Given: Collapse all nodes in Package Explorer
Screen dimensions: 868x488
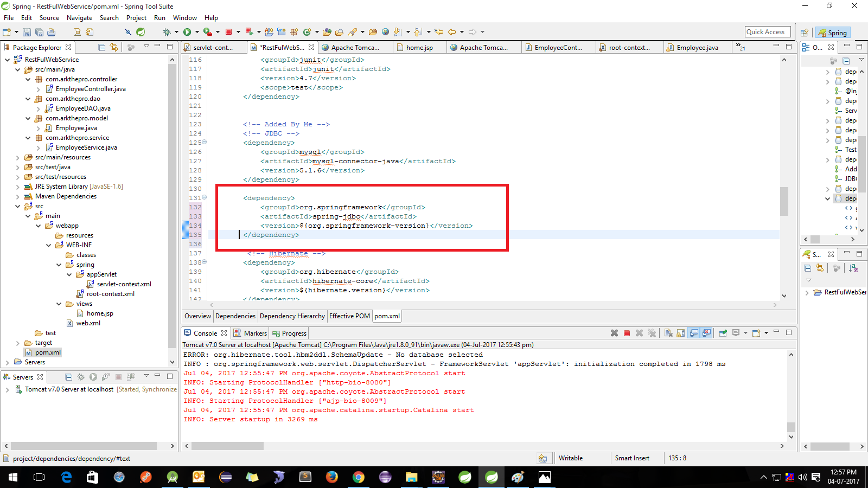Looking at the screenshot, I should click(102, 47).
